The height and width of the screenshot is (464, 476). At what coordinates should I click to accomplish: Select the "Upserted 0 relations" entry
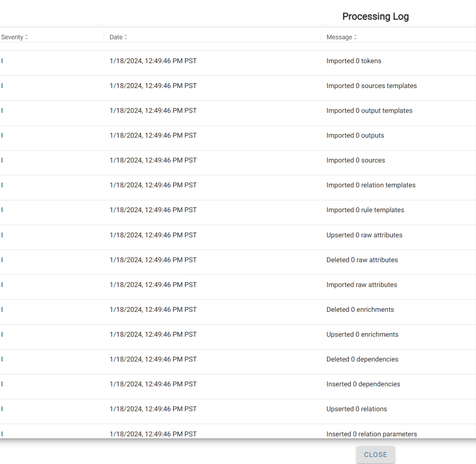pos(356,409)
